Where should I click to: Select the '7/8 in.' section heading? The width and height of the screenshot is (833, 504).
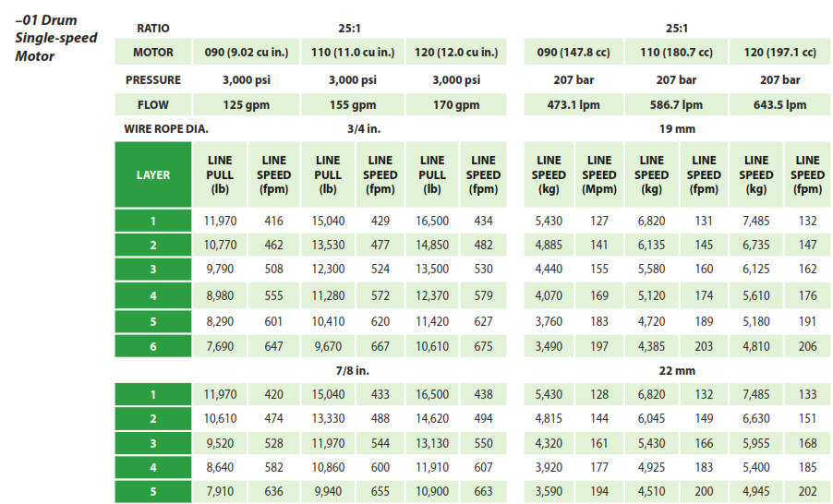coord(351,370)
